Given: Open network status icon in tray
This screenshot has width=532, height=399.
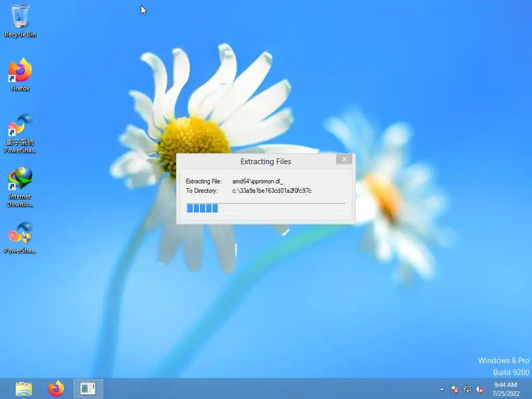Looking at the screenshot, I should (467, 390).
